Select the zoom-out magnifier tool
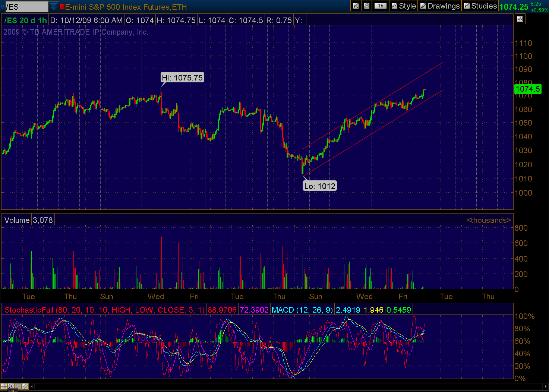 point(18,386)
